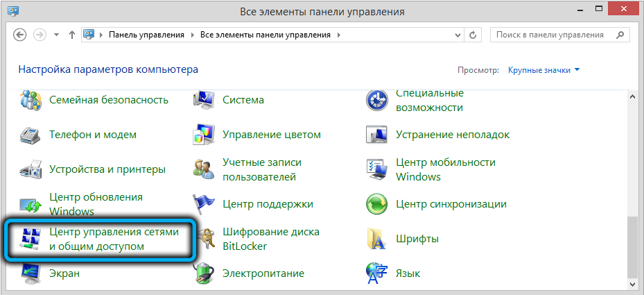644x295 pixels.
Task: Expand the arrow after Все элементы breadcrumb
Action: pos(339,35)
